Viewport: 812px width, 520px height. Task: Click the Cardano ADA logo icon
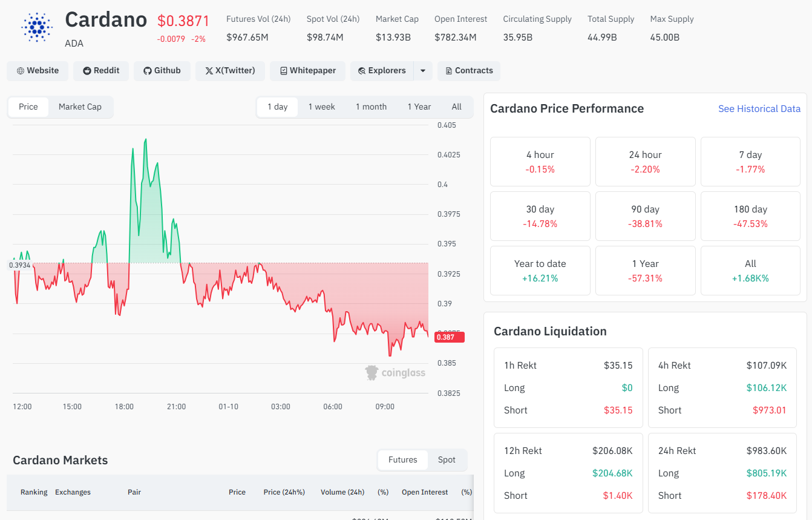(x=37, y=27)
